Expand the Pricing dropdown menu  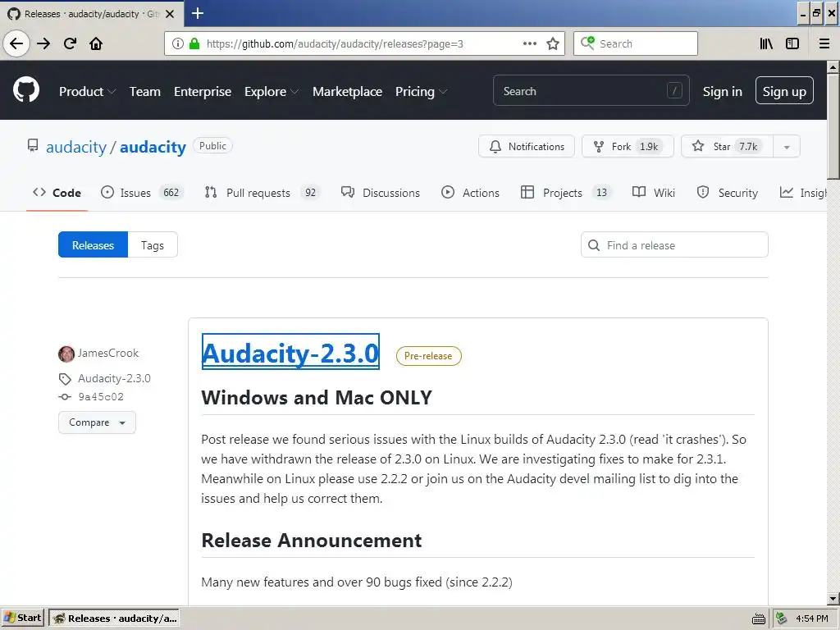tap(421, 92)
